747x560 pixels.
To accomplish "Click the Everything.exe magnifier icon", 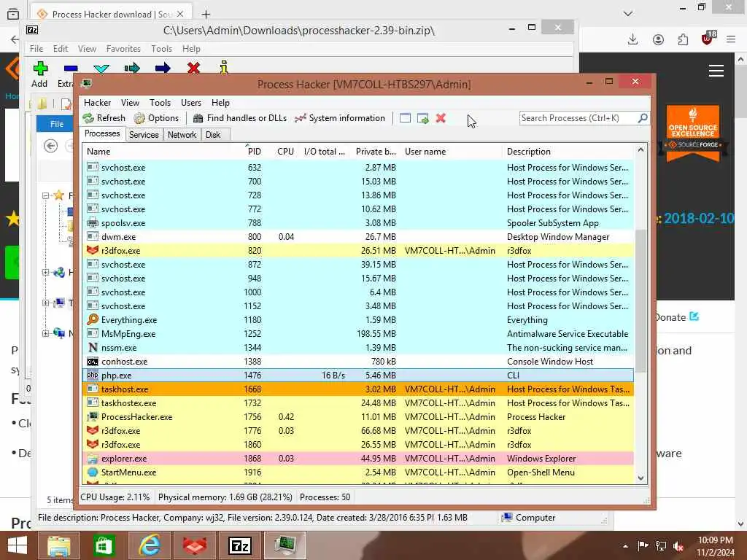I will (x=93, y=319).
